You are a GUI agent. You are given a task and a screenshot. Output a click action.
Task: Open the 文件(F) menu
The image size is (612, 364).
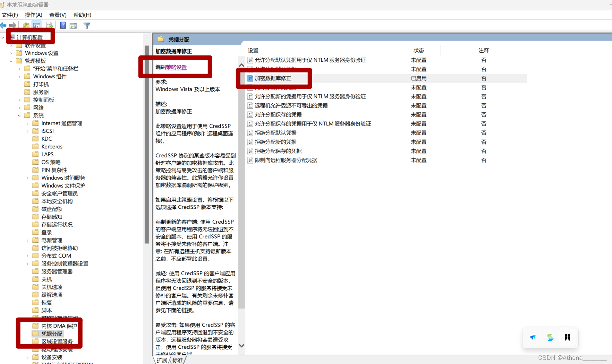tap(10, 15)
